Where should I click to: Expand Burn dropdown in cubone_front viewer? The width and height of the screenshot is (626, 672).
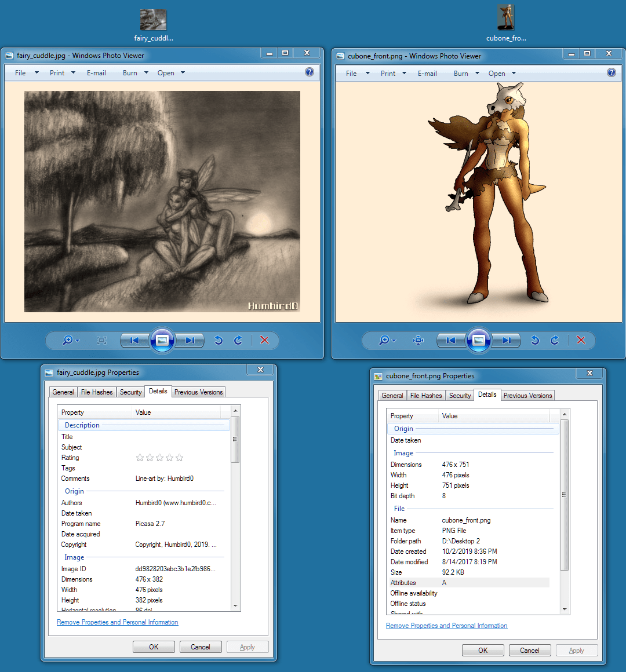(477, 74)
